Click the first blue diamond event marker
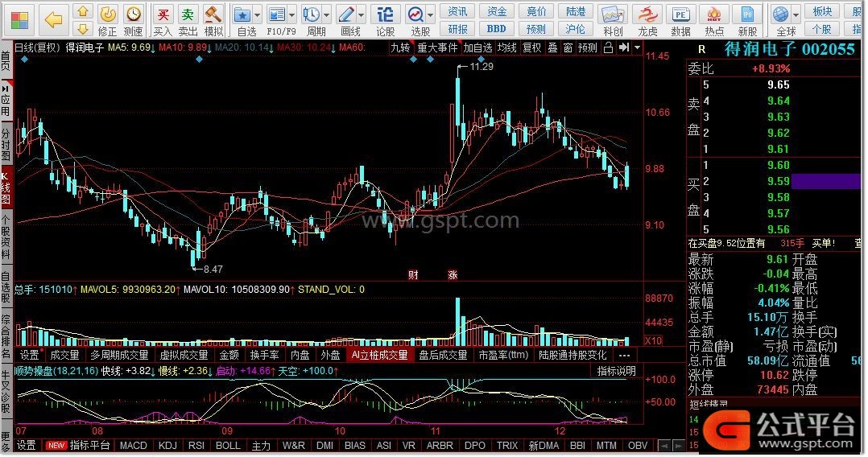 tap(24, 59)
